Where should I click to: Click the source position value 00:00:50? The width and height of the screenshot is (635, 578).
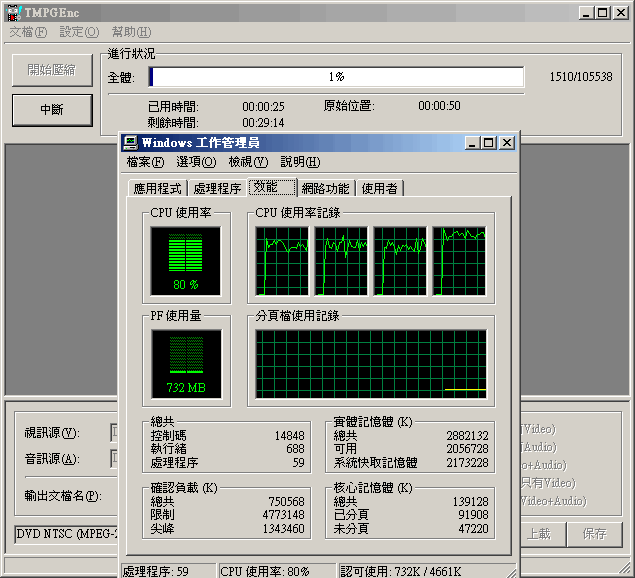(439, 106)
